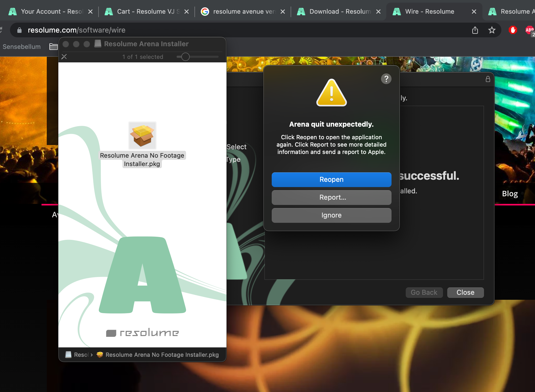The image size is (535, 392).
Task: Click Close in the installer window
Action: coord(465,292)
